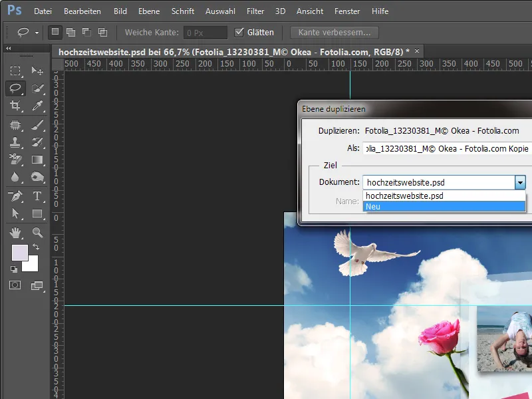Click the Photoshop Ps logo
The image size is (532, 399).
(15, 10)
